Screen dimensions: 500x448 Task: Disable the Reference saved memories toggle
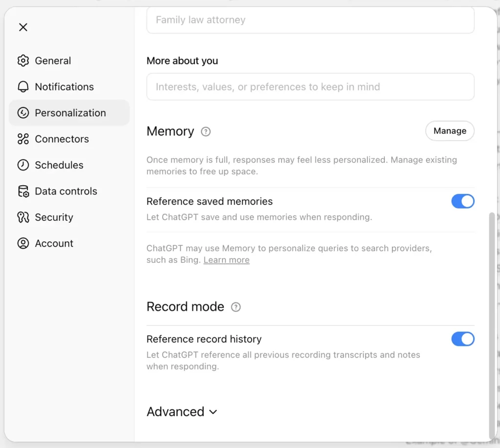pyautogui.click(x=462, y=201)
